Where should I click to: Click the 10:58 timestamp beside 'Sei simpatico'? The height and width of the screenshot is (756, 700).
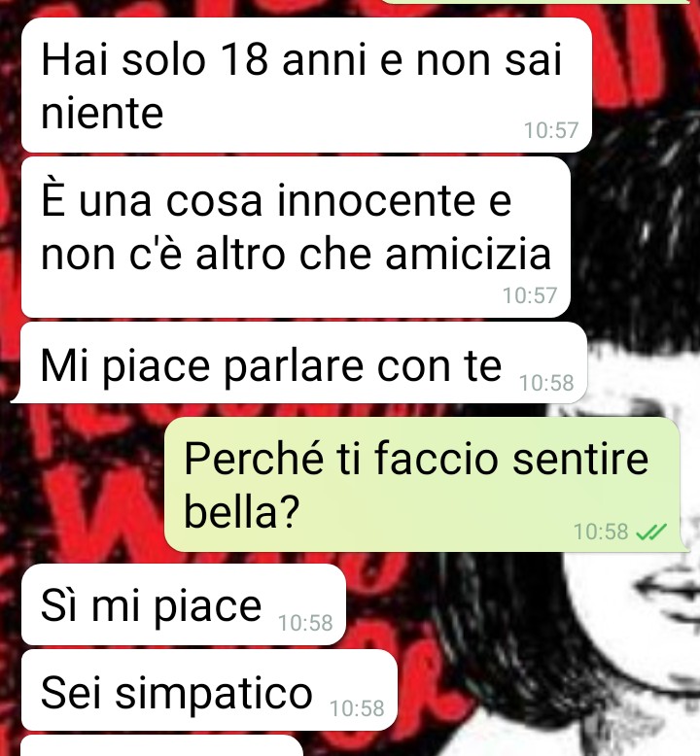pyautogui.click(x=357, y=708)
